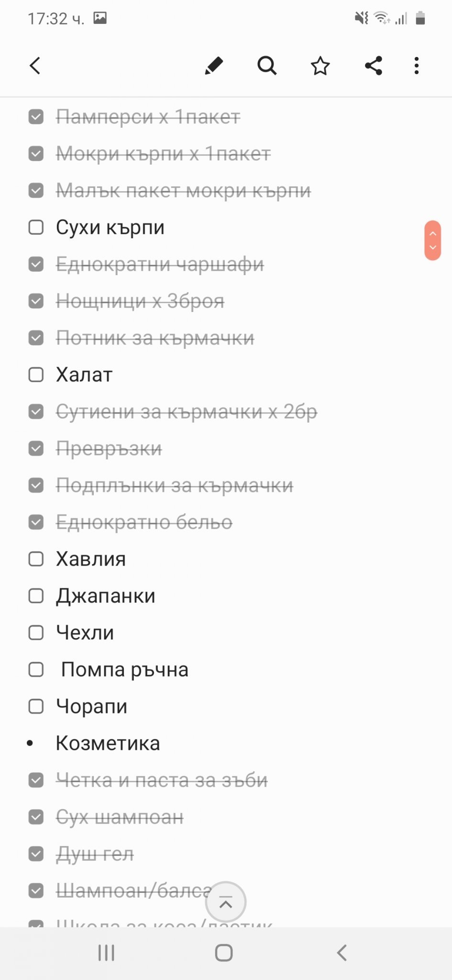The height and width of the screenshot is (980, 452).
Task: Open recent apps from the navigation bar
Action: coord(106,952)
